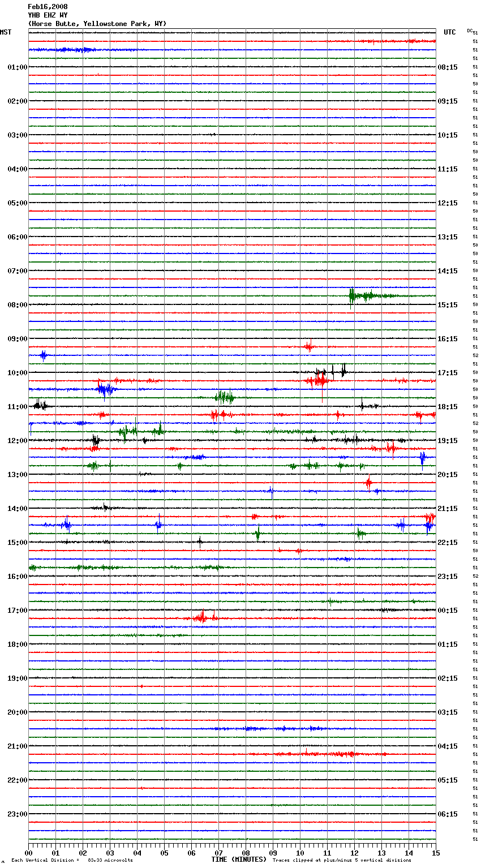Click the UTC timezone label
481x868 pixels.
pos(450,32)
